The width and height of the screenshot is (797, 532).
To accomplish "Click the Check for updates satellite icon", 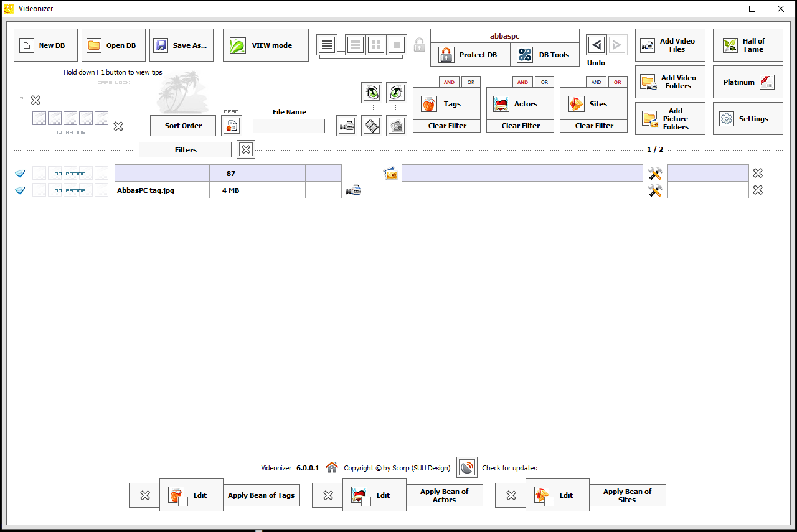I will coord(467,467).
